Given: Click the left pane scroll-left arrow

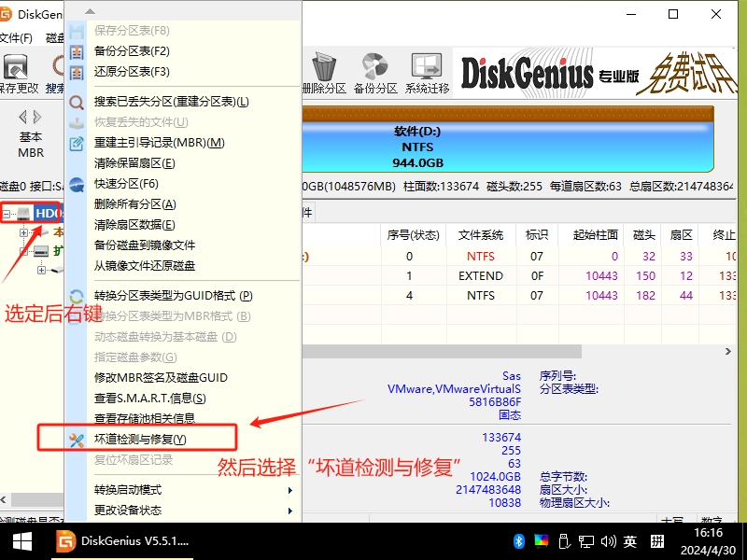Looking at the screenshot, I should coord(4,500).
